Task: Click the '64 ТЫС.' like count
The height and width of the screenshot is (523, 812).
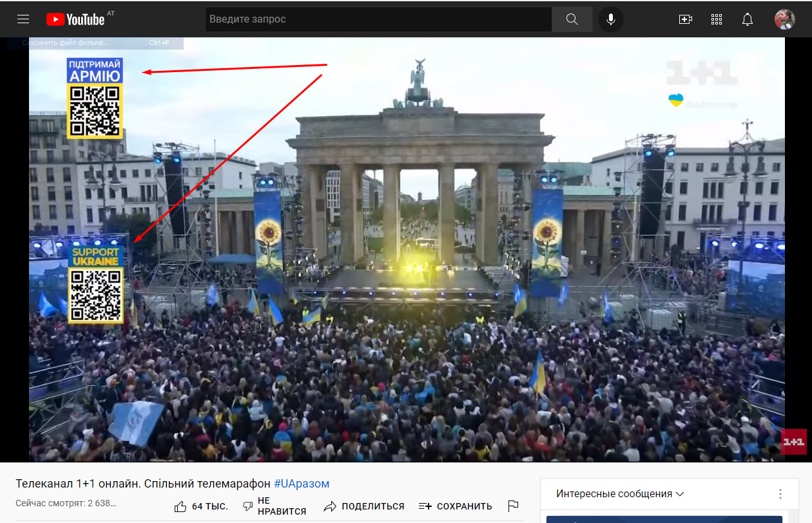Action: click(x=210, y=506)
